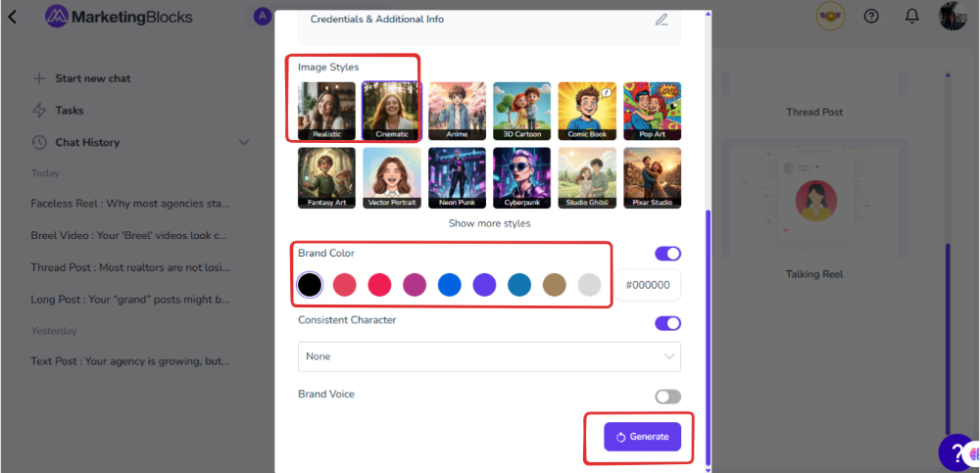Click the MarketingBlocks logo
This screenshot has width=980, height=473.
pyautogui.click(x=120, y=17)
